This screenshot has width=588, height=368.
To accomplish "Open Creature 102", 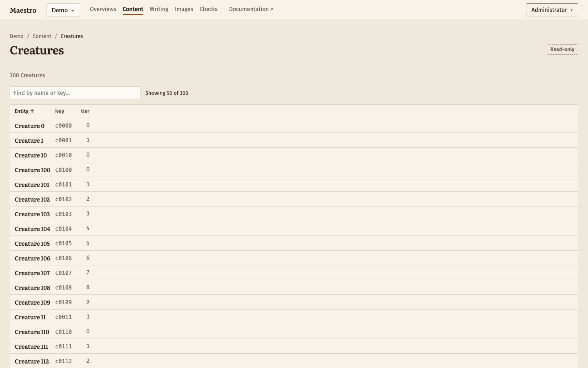I will point(32,200).
